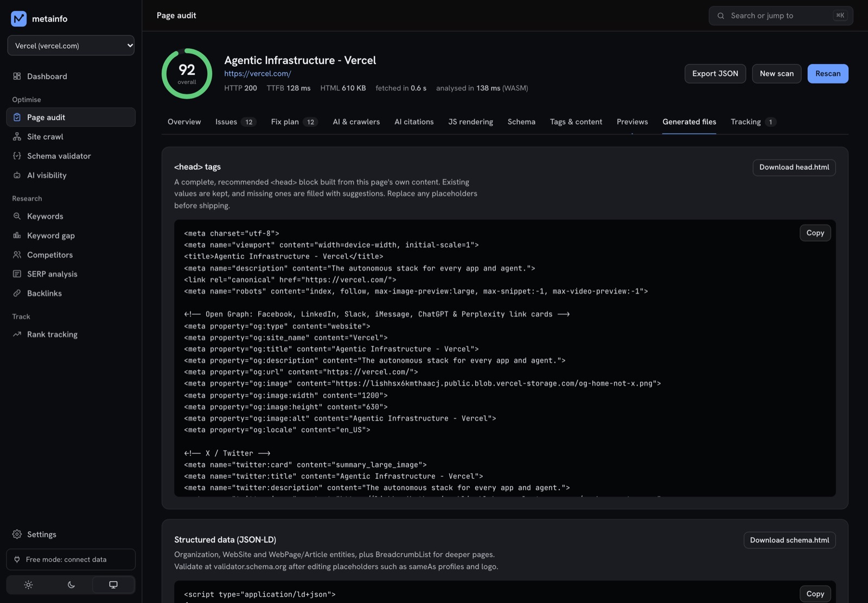The width and height of the screenshot is (868, 603).
Task: Go to the AI citations tab
Action: [414, 122]
